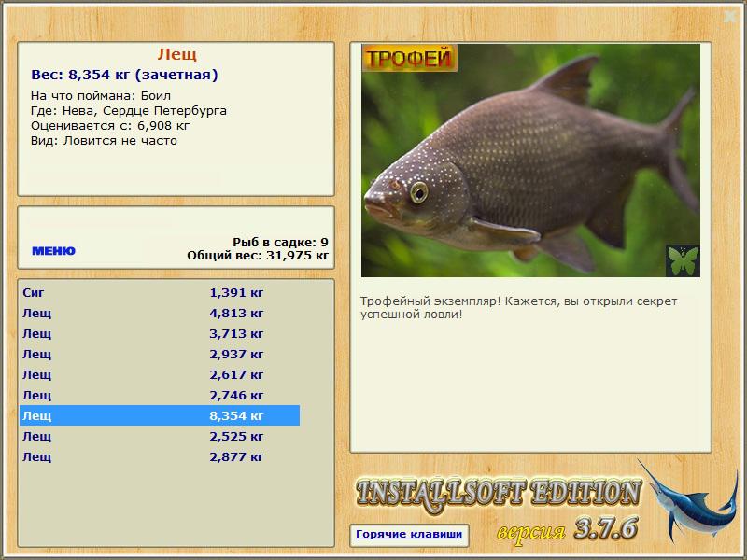The image size is (747, 560).
Task: Click the Лещ title heading
Action: point(176,54)
